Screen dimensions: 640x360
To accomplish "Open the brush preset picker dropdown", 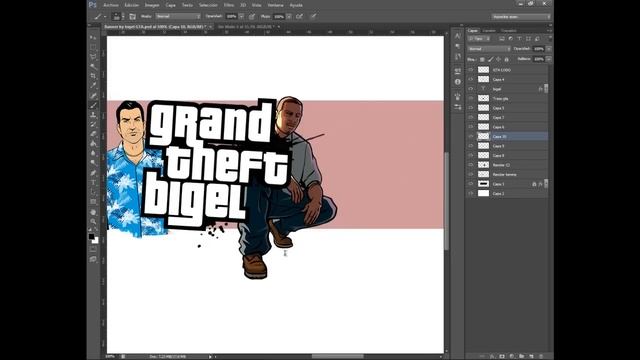I will [123, 16].
